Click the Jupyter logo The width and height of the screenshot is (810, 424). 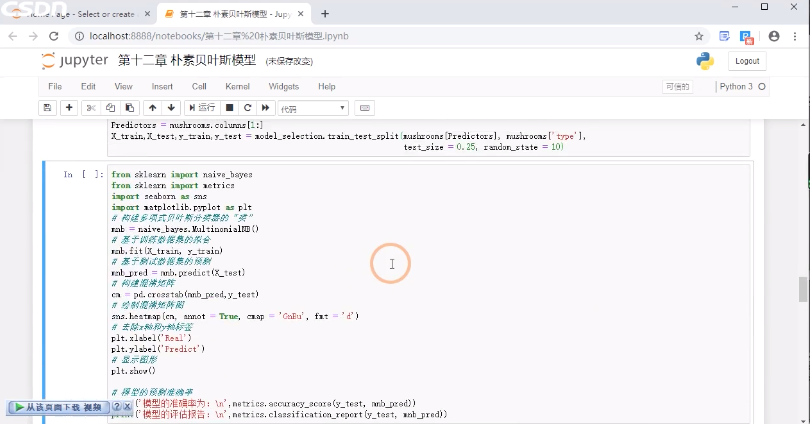click(75, 60)
